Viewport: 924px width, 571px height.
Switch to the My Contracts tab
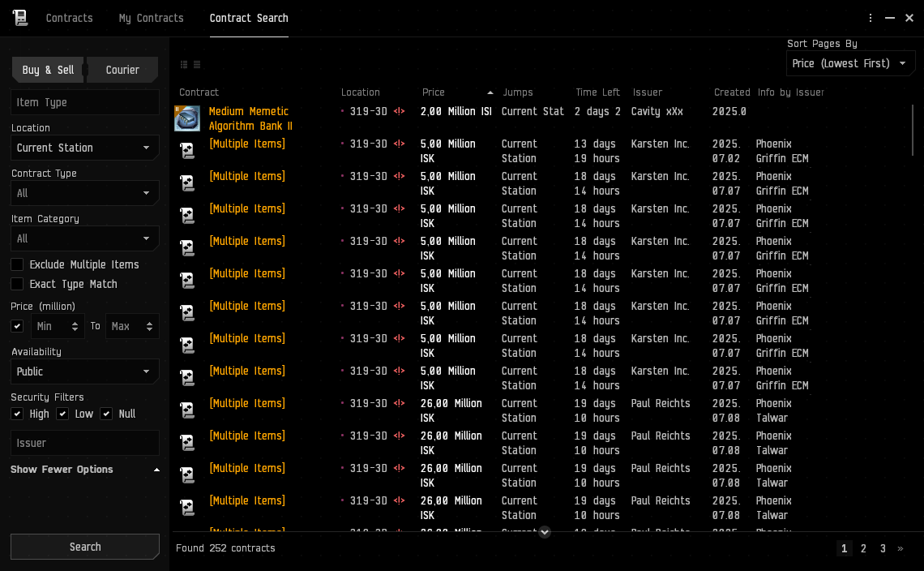tap(151, 18)
